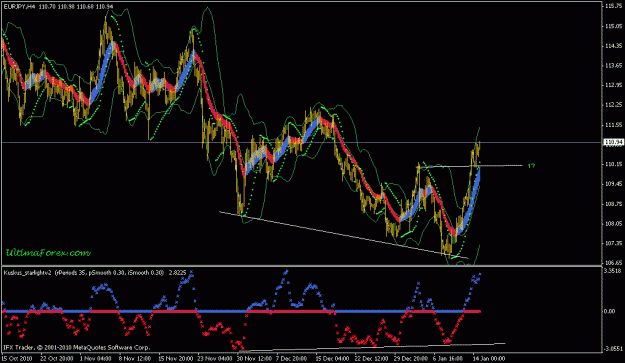
Task: Click the 30 Nov 12:00 time label
Action: coord(254,358)
